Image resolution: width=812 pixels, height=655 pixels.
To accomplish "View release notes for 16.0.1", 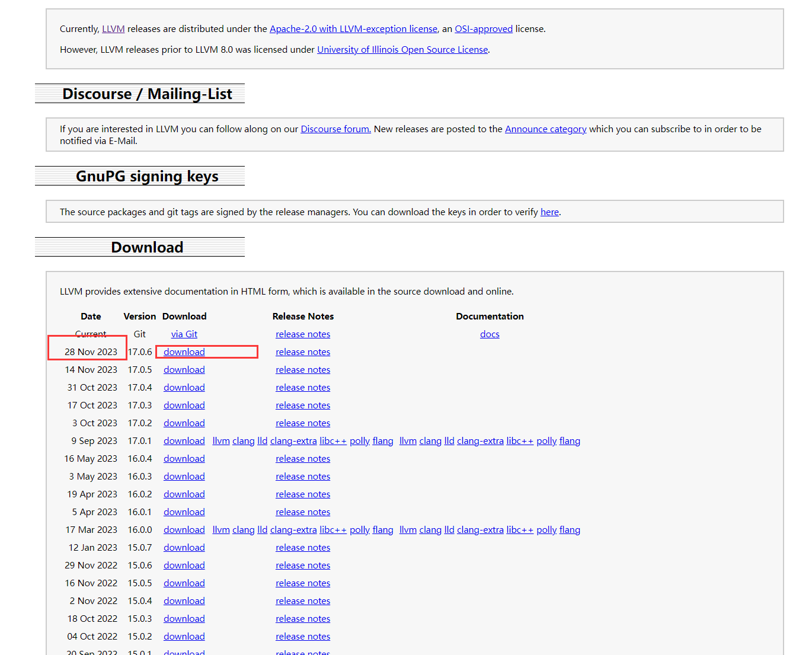I will [x=303, y=512].
